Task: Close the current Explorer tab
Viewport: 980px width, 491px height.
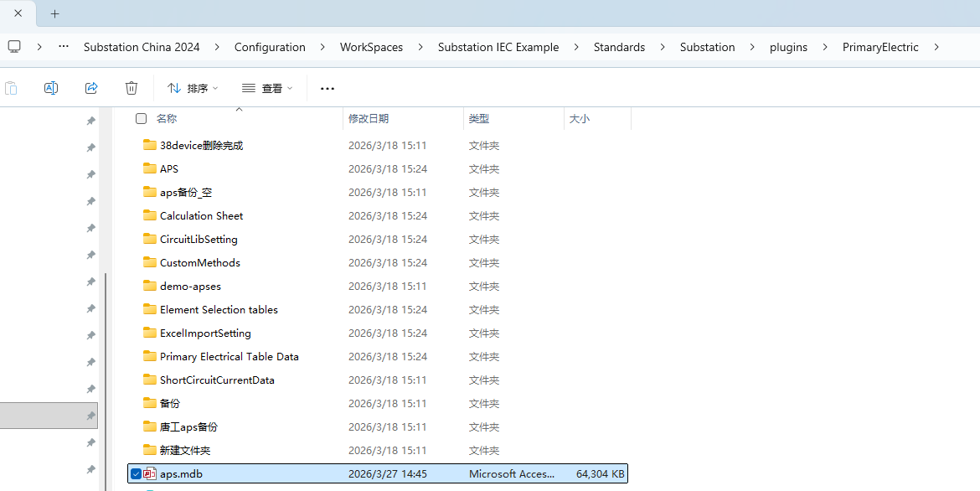Action: point(18,13)
